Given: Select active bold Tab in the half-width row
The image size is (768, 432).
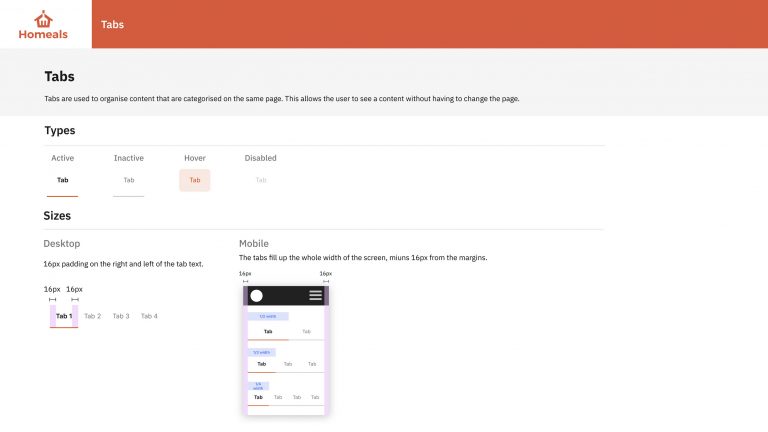Looking at the screenshot, I should (268, 332).
